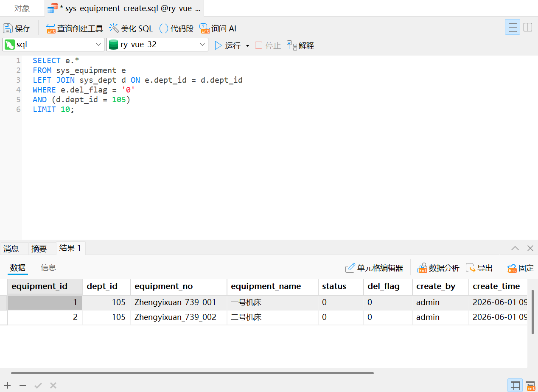538x392 pixels.
Task: Open the 摘要 summary tab
Action: [x=39, y=249]
